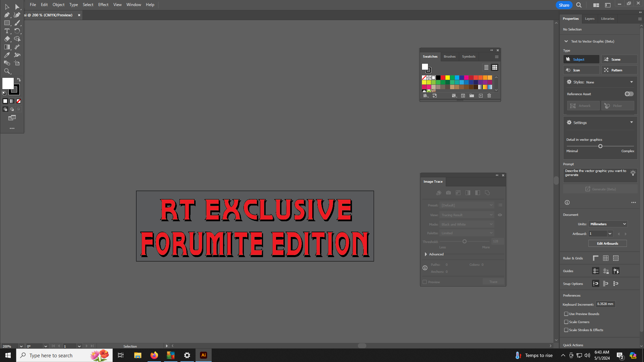
Task: Pick the red color swatch
Action: [443, 77]
